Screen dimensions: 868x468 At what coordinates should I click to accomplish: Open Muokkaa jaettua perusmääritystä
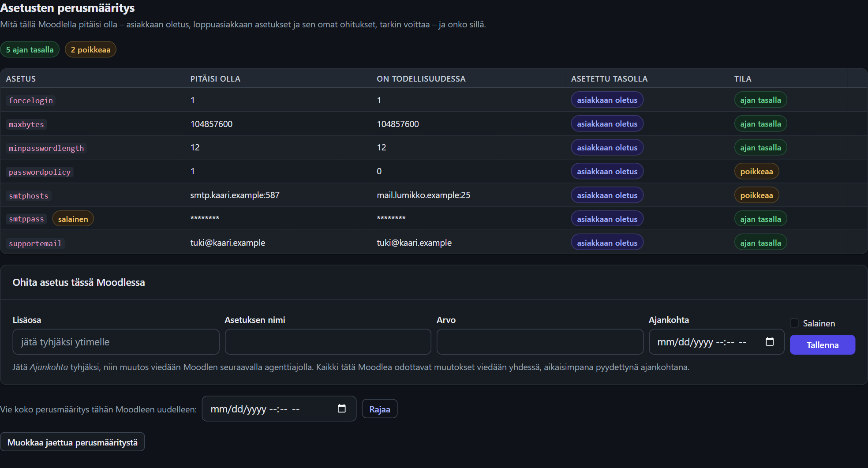[72, 442]
